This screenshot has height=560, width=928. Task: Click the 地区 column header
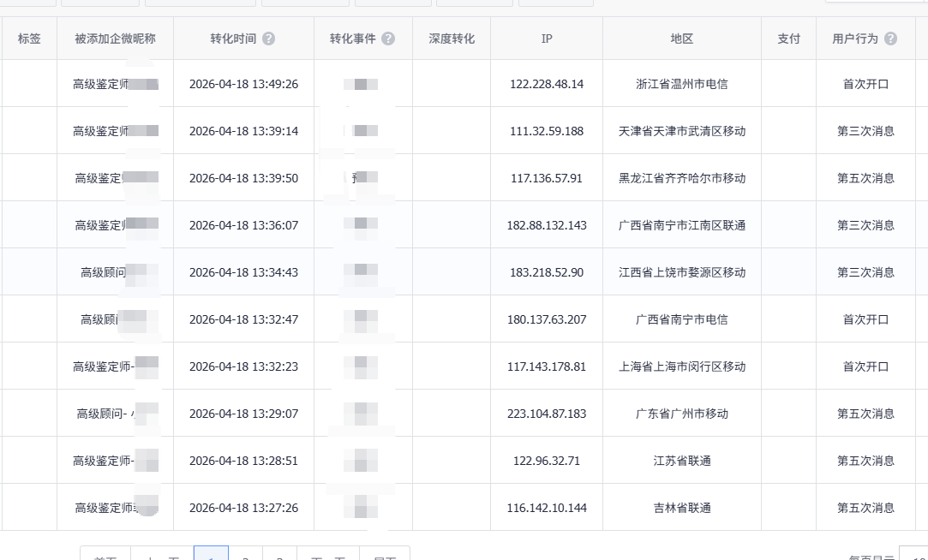click(682, 39)
